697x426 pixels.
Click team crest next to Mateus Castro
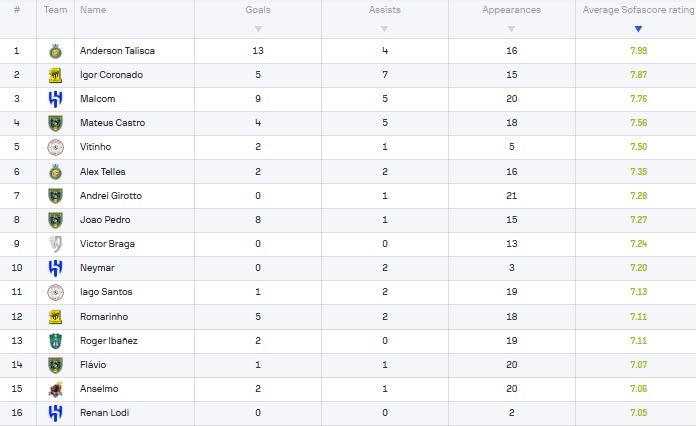click(55, 123)
